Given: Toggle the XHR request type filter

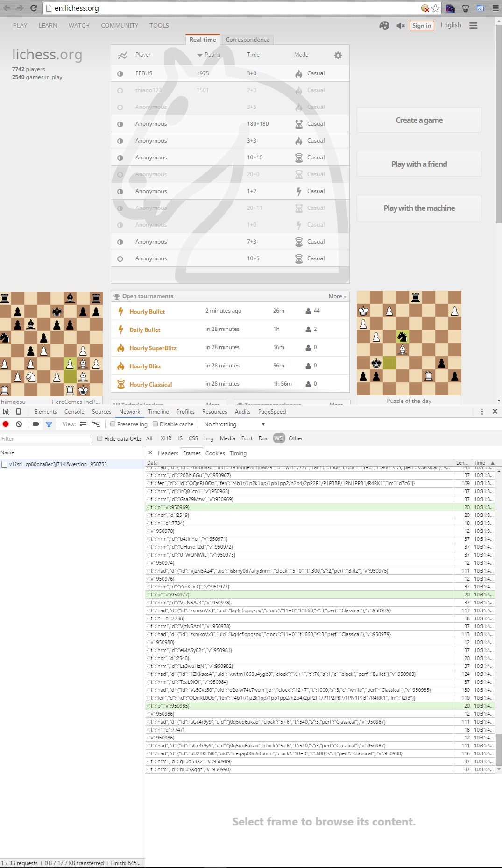Looking at the screenshot, I should (x=166, y=438).
